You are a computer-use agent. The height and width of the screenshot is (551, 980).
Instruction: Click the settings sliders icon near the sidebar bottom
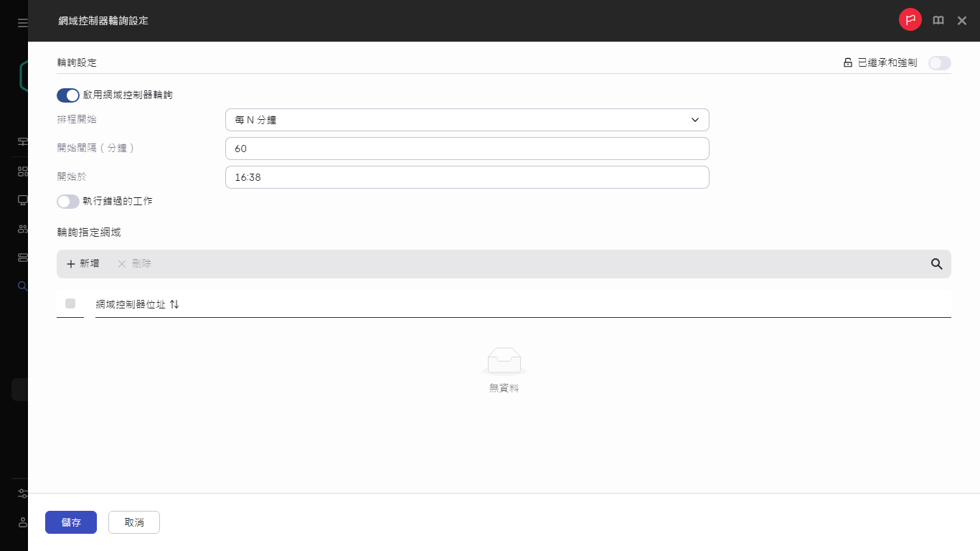click(x=22, y=494)
